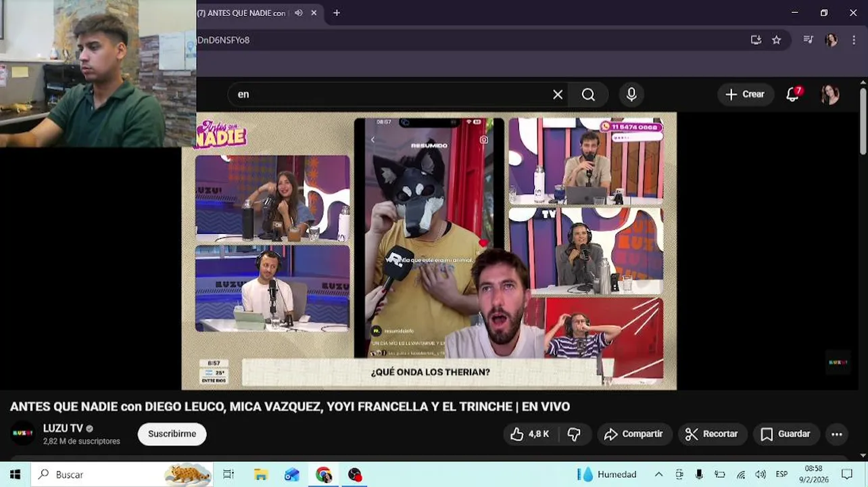Open a new Chrome tab
This screenshot has width=868, height=487.
click(337, 13)
